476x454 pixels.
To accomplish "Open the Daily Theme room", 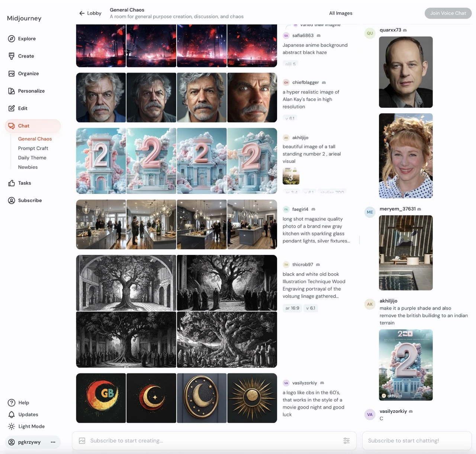I will click(32, 158).
